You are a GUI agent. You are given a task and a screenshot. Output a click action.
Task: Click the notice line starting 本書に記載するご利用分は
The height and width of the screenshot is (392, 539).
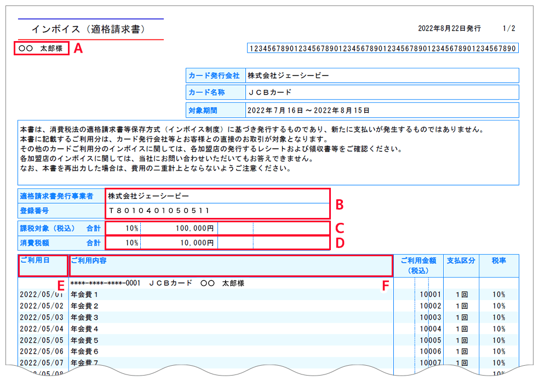[x=174, y=139]
